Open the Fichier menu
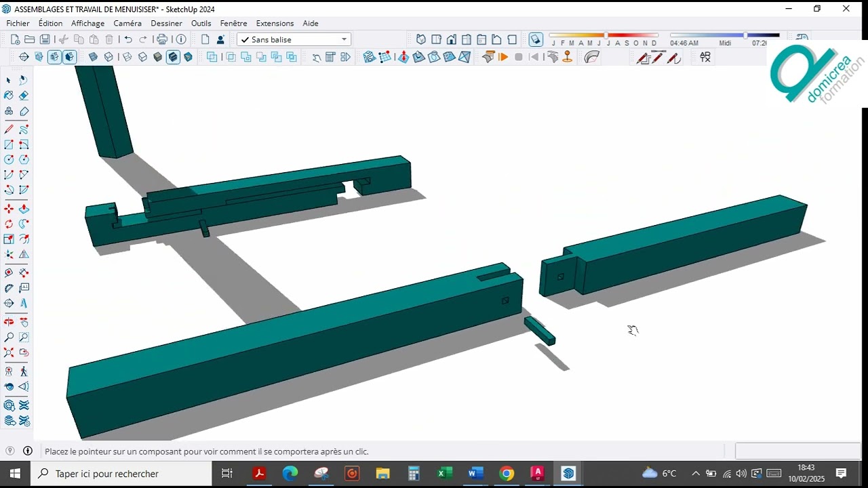This screenshot has width=868, height=488. pos(18,23)
